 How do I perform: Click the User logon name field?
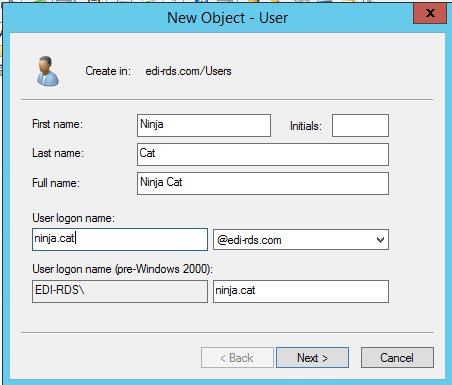[120, 239]
